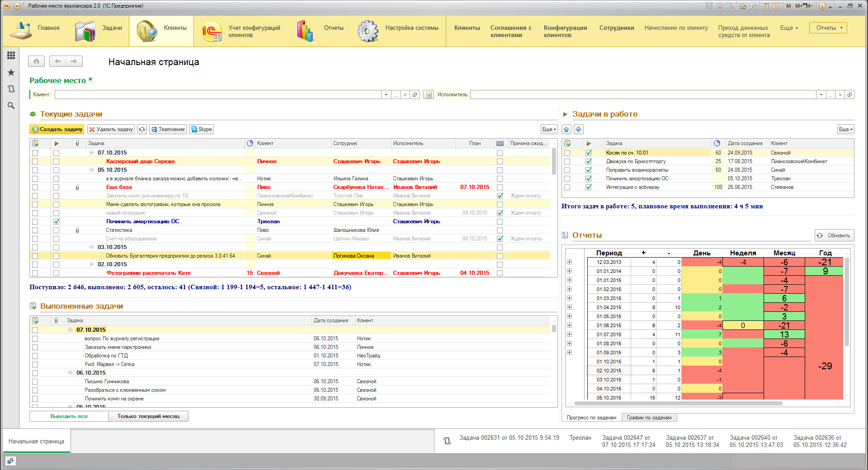Open the Favorites star in sidebar
Viewport: 868px width, 470px height.
click(11, 72)
